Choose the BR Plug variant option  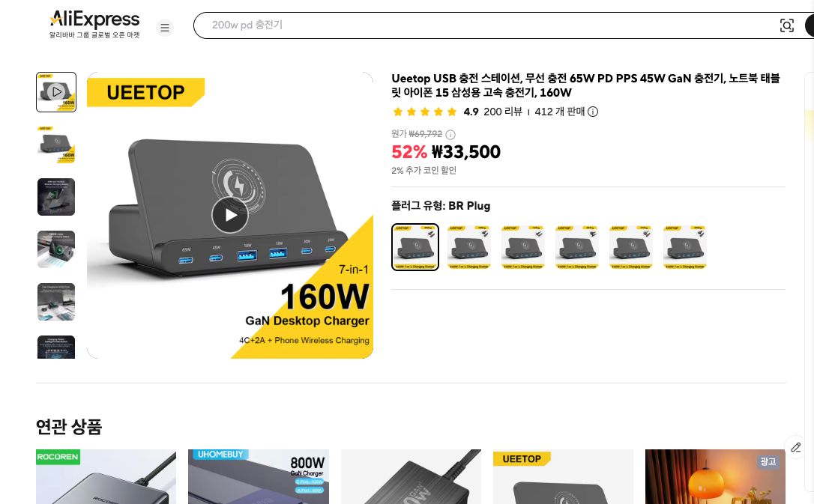coord(414,247)
